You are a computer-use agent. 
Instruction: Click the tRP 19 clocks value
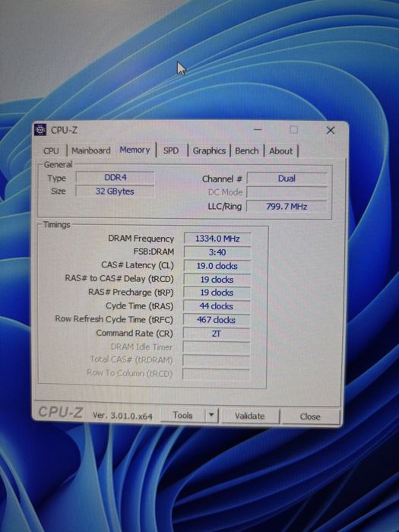click(x=217, y=293)
